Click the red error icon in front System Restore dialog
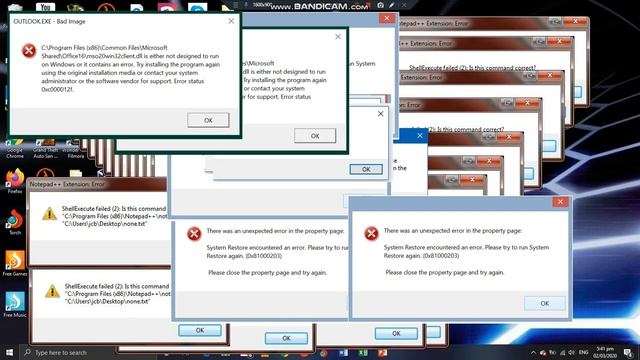 [371, 234]
